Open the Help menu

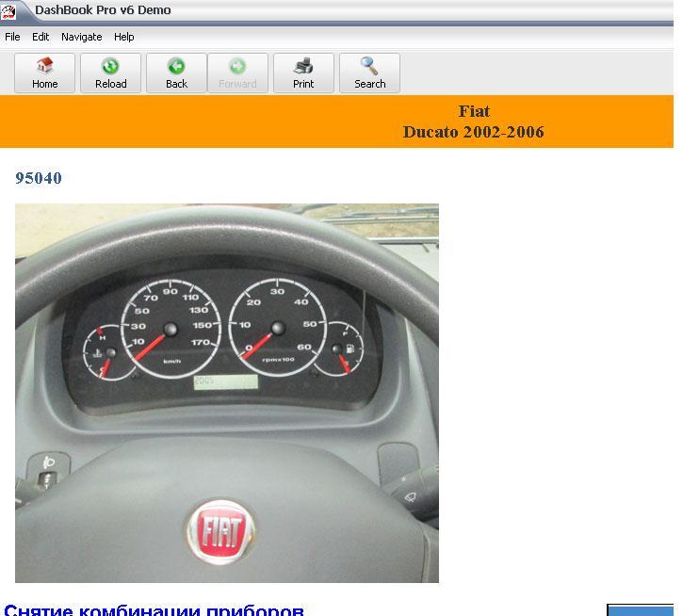click(x=124, y=37)
